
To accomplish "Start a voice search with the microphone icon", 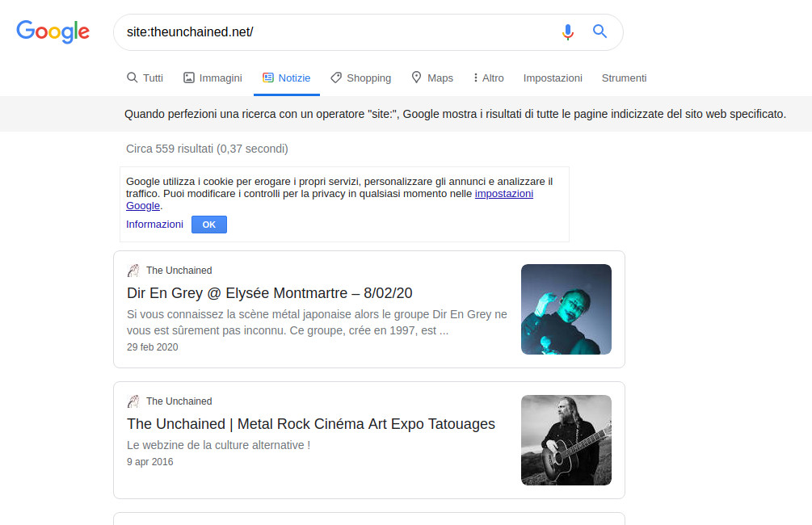I will [x=567, y=31].
